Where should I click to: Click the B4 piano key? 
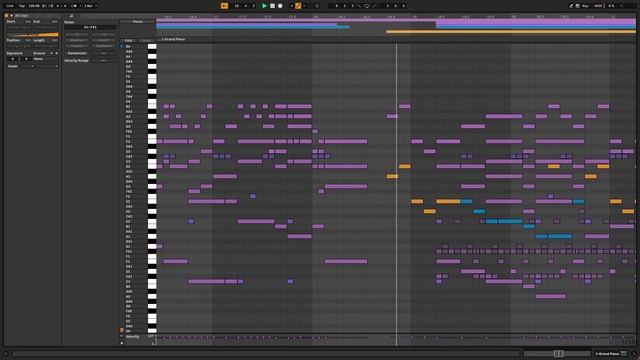click(152, 47)
